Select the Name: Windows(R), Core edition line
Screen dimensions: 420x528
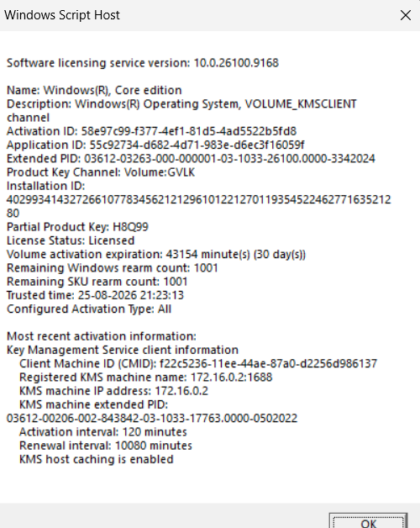[94, 90]
